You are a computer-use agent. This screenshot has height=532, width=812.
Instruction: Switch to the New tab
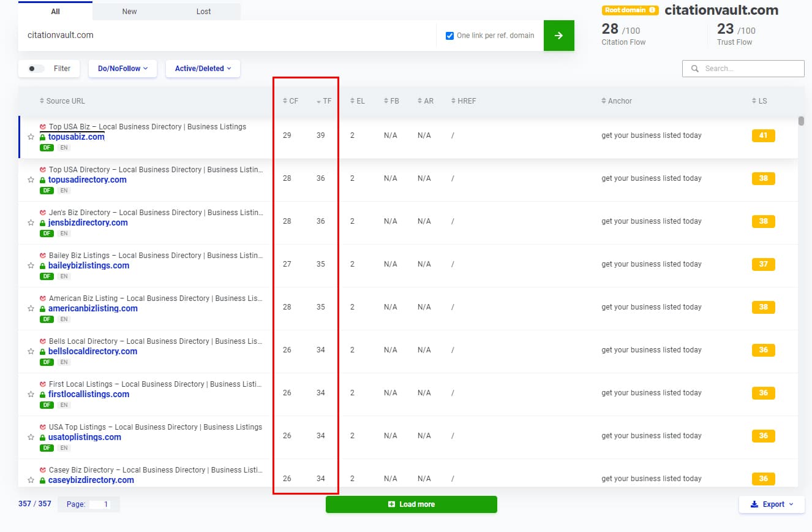tap(130, 11)
